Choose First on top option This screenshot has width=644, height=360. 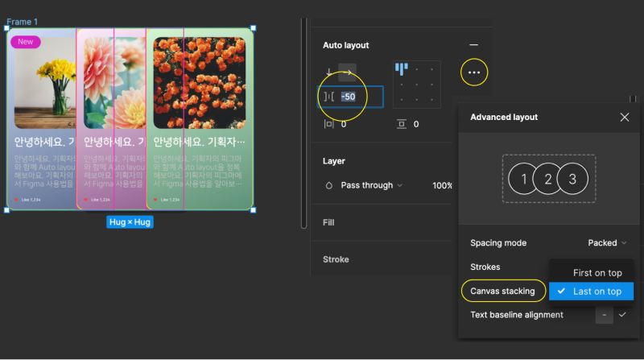pyautogui.click(x=591, y=273)
